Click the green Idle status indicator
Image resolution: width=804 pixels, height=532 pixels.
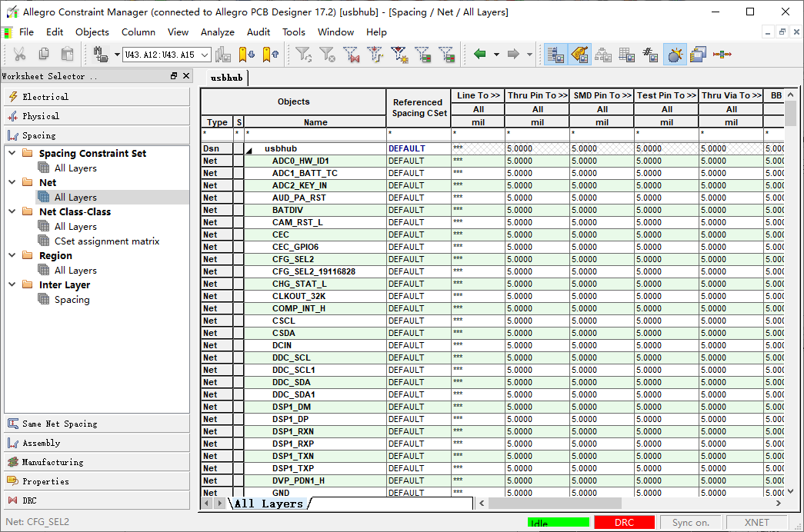click(559, 522)
